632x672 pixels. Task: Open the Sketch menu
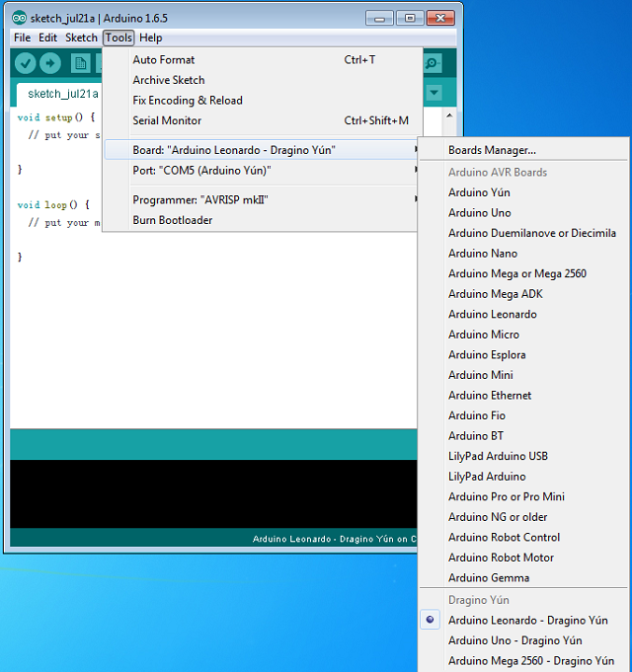pyautogui.click(x=81, y=37)
